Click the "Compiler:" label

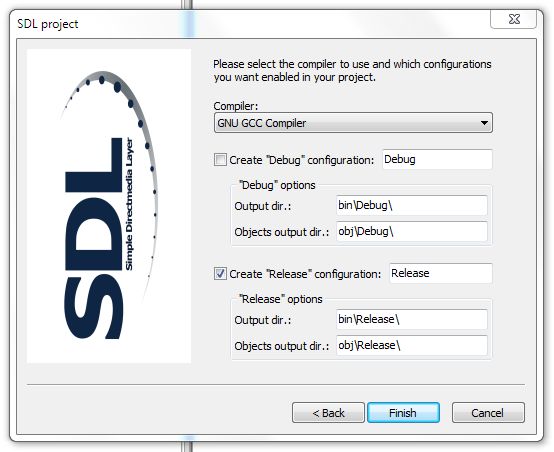[236, 106]
